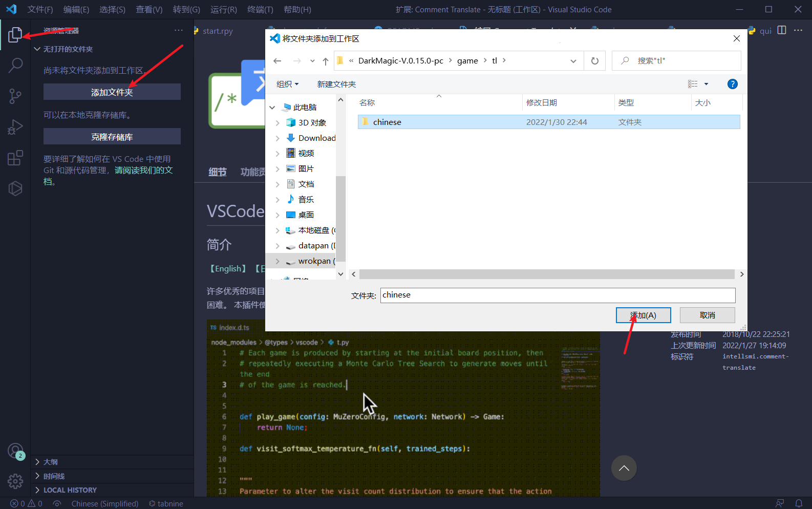The image size is (812, 509).
Task: Open the Run and Debug view
Action: 15,127
